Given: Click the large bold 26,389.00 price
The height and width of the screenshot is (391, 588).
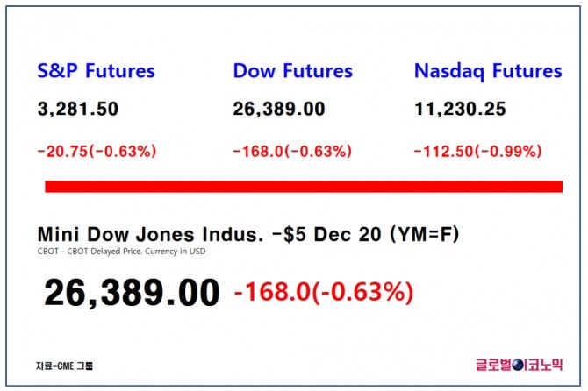Looking at the screenshot, I should (132, 293).
